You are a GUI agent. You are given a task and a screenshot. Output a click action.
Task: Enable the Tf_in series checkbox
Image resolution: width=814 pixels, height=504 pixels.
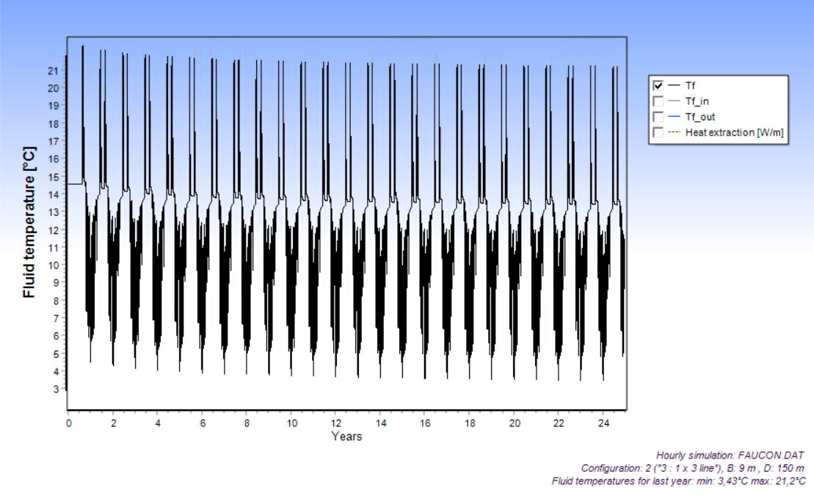658,101
